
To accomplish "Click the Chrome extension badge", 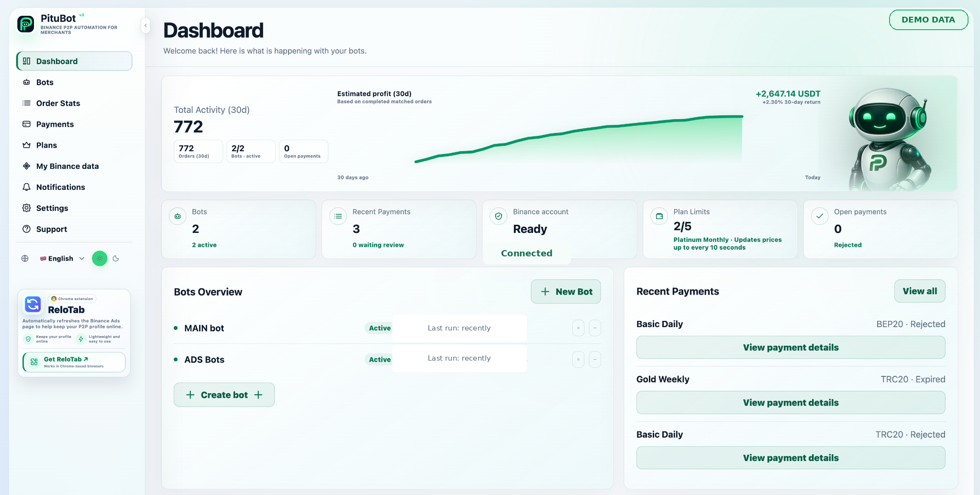I will (x=72, y=298).
